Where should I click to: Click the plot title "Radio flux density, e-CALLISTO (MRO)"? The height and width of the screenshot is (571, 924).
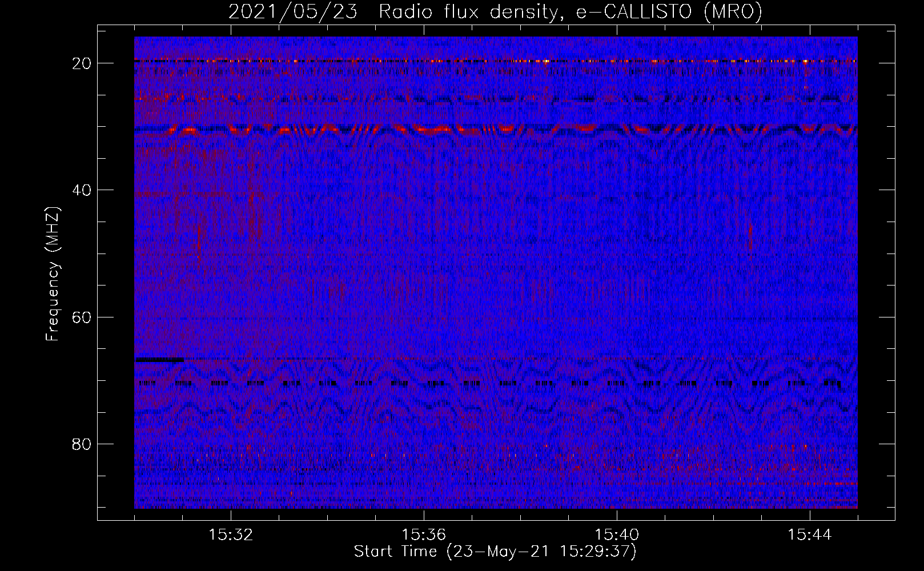click(x=571, y=11)
